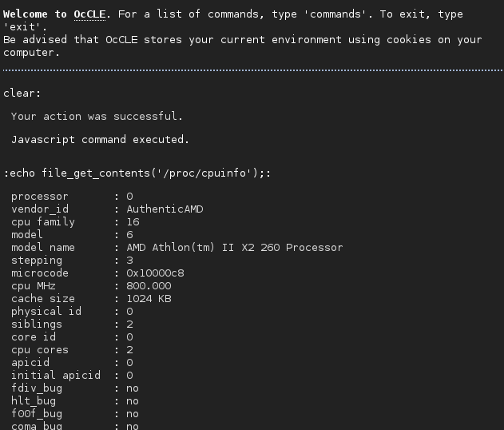Click the 'clear:' command line

tap(22, 94)
